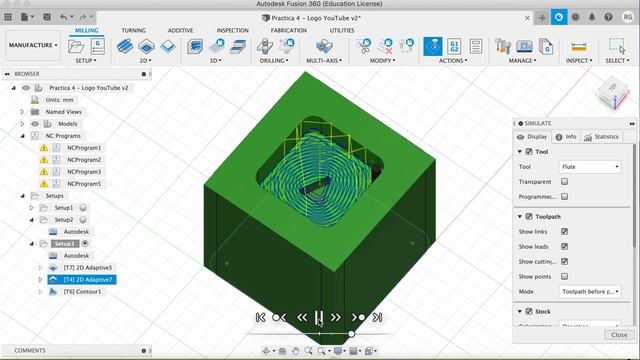
Task: Open the New Setup folder icon
Action: click(76, 47)
